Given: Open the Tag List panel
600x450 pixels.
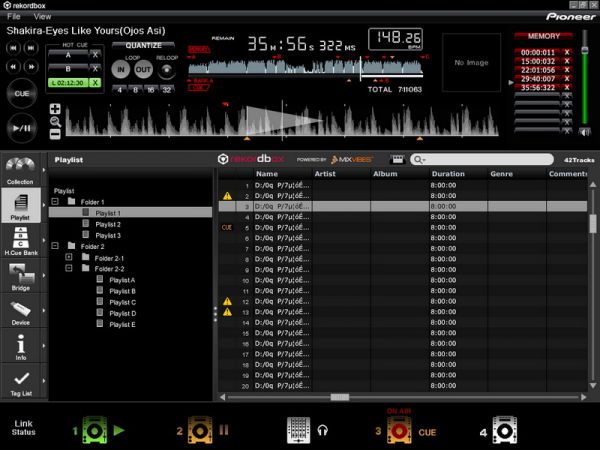Looking at the screenshot, I should coord(21,382).
